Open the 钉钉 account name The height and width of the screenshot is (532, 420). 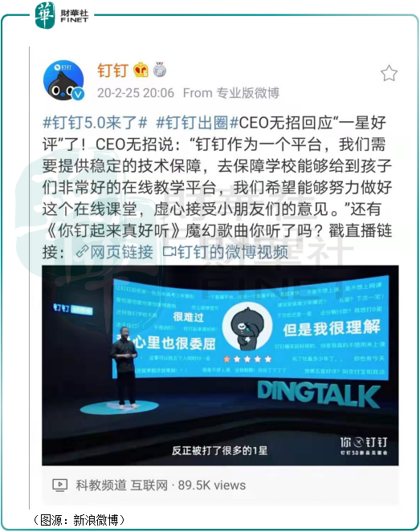pos(112,71)
